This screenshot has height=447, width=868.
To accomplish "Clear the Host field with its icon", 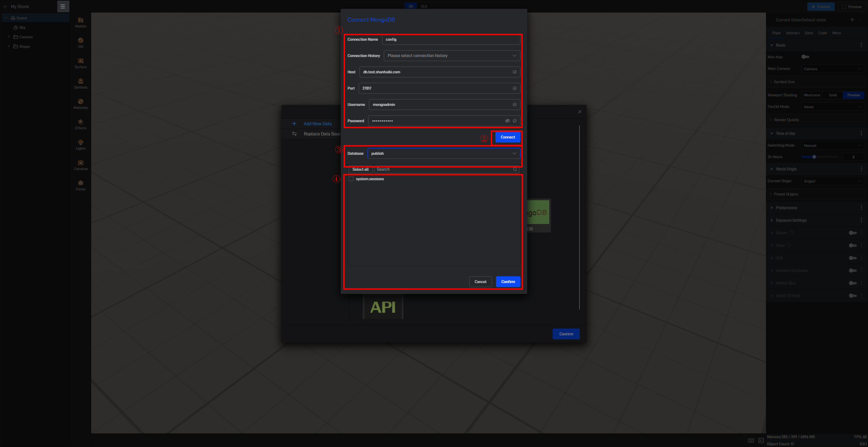I will (x=515, y=72).
